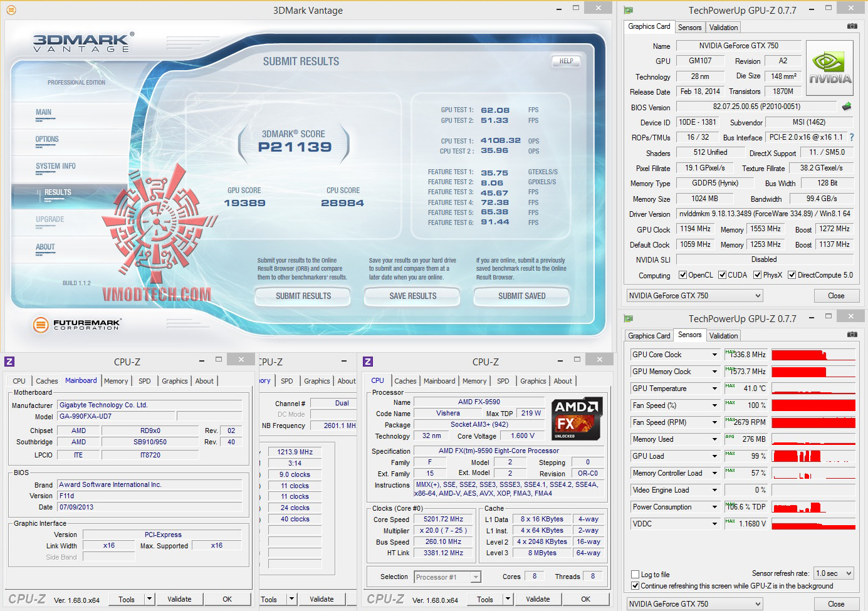Open the Power Consumption sensor dropdown
Image resolution: width=868 pixels, height=611 pixels.
[714, 507]
